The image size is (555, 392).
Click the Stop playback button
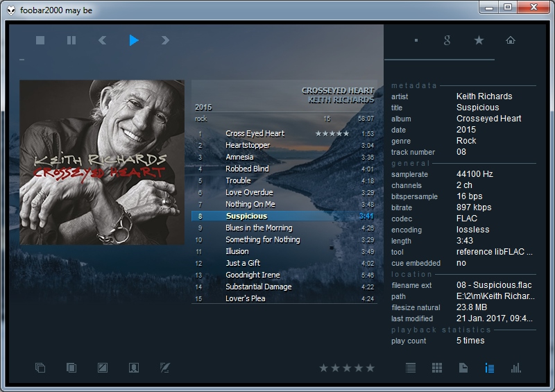(40, 40)
